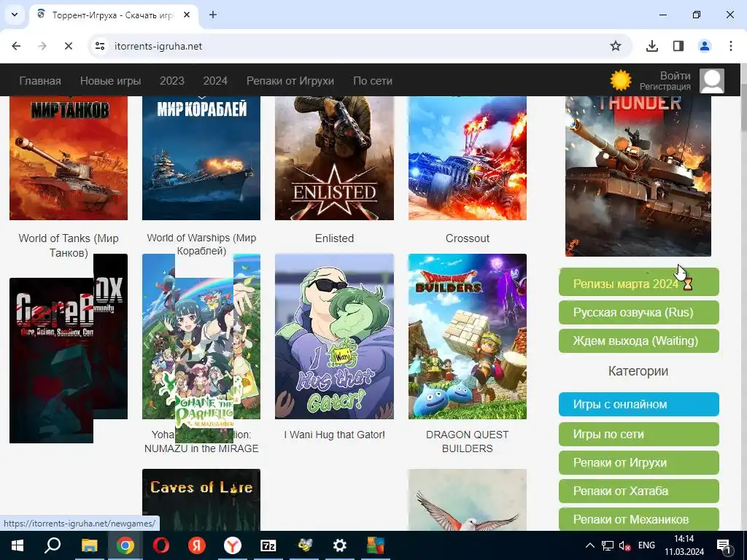Viewport: 747px width, 560px height.
Task: Open the GoreBox game cover
Action: click(52, 360)
